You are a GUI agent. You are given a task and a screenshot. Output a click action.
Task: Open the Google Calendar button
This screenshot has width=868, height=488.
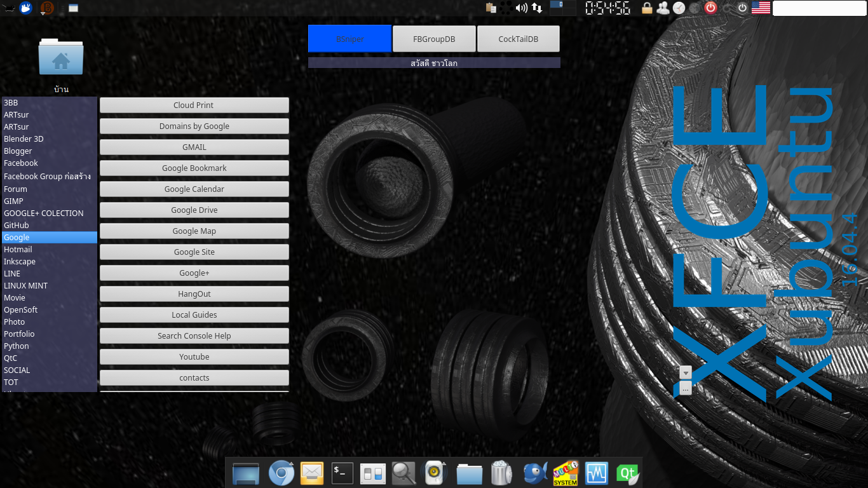(194, 189)
